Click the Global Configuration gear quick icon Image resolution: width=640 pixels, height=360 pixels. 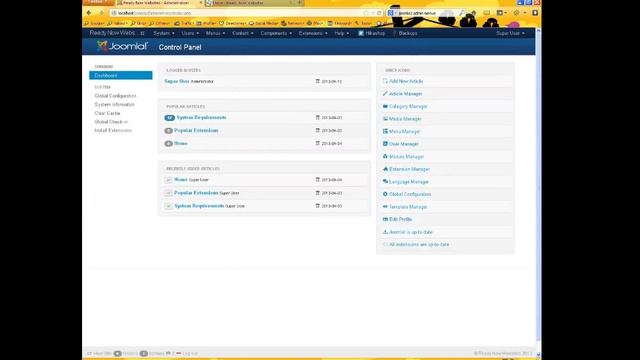385,194
